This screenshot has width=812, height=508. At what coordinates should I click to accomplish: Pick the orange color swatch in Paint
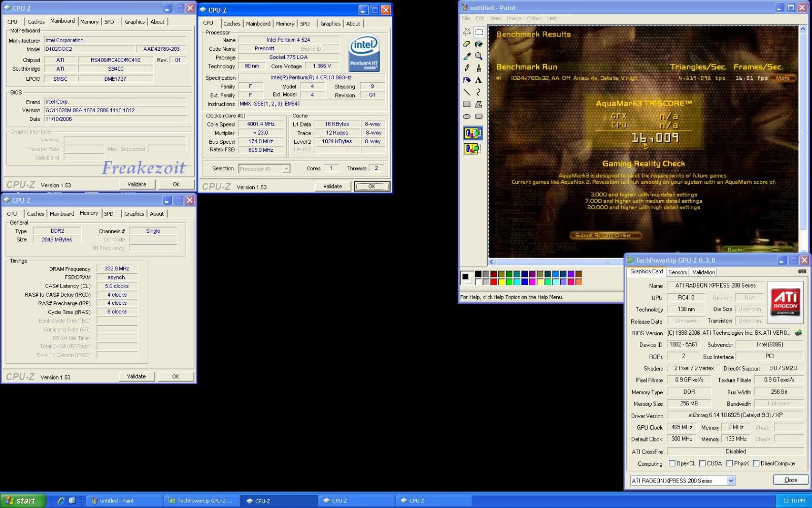(579, 282)
